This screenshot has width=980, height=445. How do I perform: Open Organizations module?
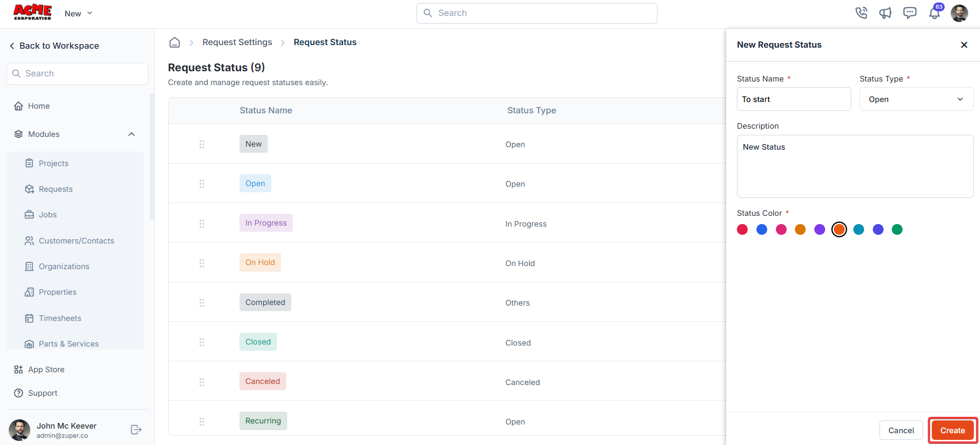coord(57,267)
